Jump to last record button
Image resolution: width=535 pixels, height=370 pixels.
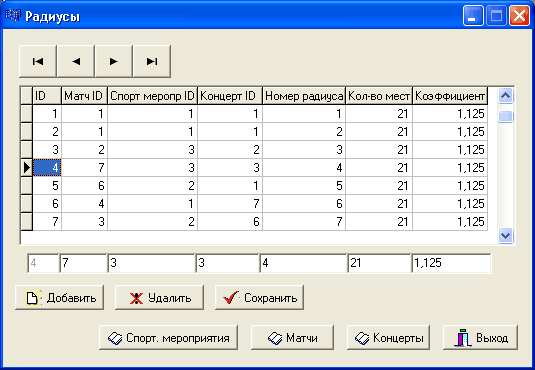coord(152,61)
